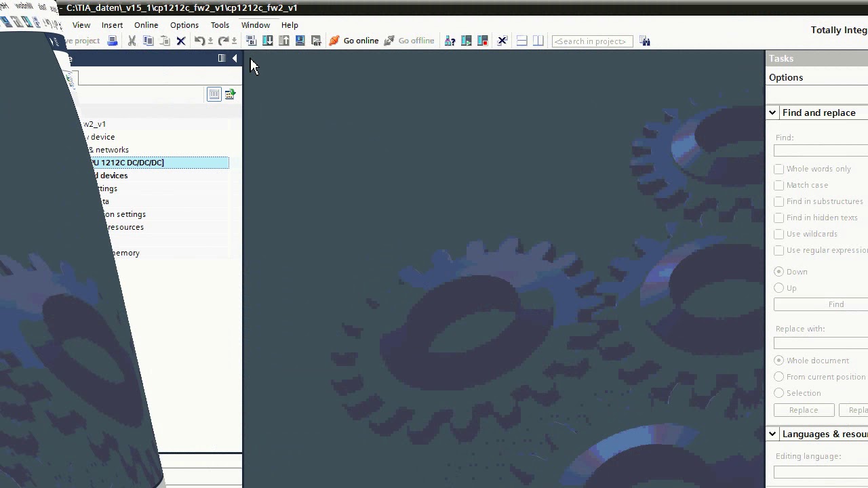868x488 pixels.
Task: Click the Tasks panel header
Action: (817, 58)
